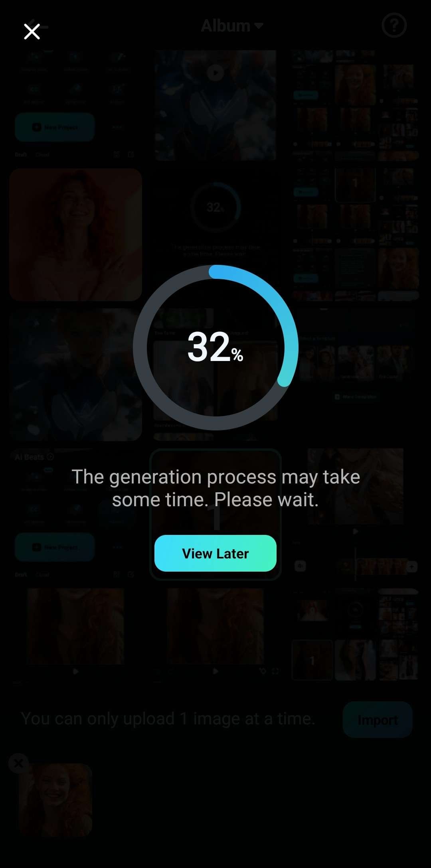This screenshot has height=868, width=431.
Task: Open the large red-haired woman portrait thumbnail
Action: (x=76, y=235)
